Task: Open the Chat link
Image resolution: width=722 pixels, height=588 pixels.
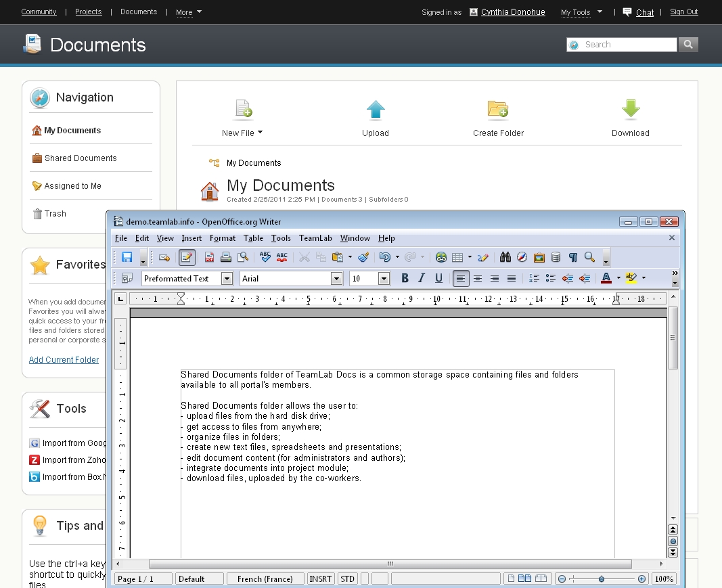Action: 645,12
